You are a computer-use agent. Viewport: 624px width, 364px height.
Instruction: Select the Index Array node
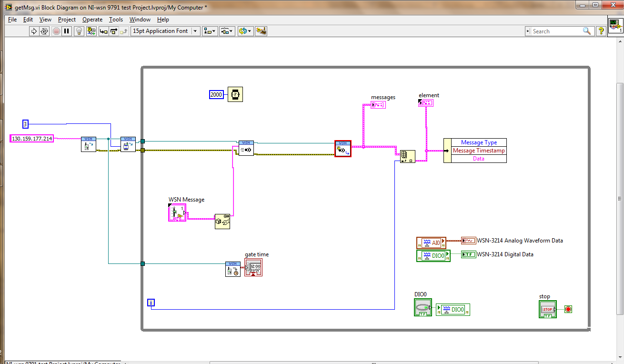[408, 157]
